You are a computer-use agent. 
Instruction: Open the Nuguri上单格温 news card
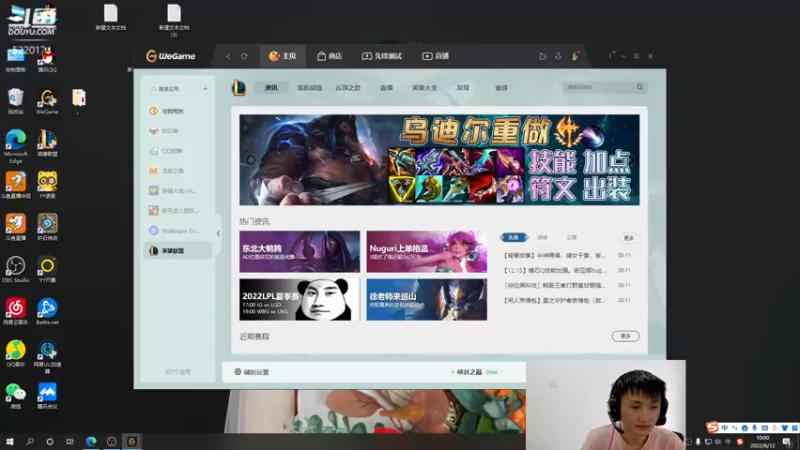tap(427, 252)
